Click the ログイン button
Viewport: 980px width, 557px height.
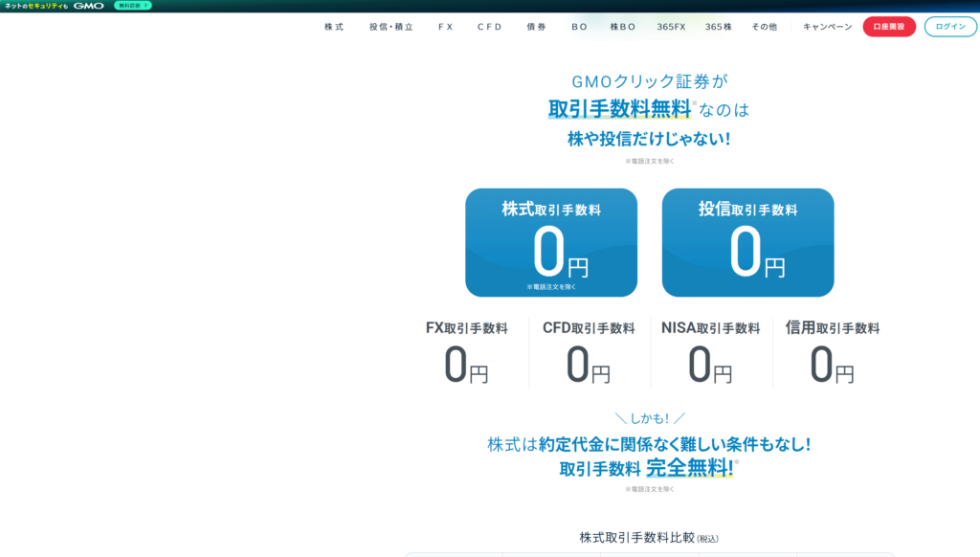point(950,26)
